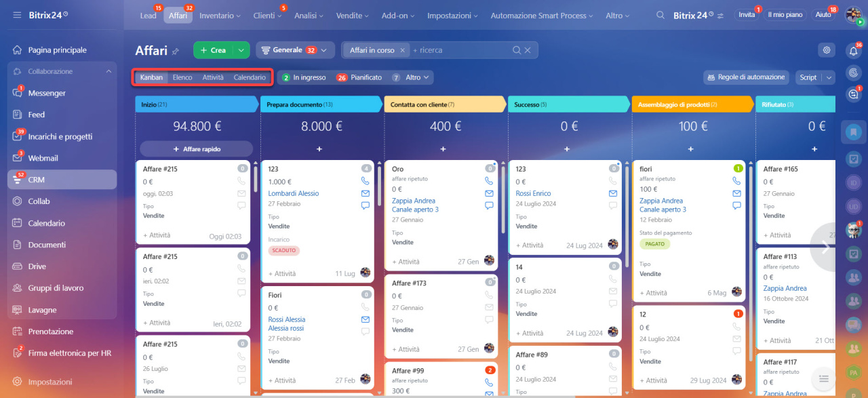The width and height of the screenshot is (868, 398).
Task: Switch to the Calendario view tab
Action: click(250, 77)
